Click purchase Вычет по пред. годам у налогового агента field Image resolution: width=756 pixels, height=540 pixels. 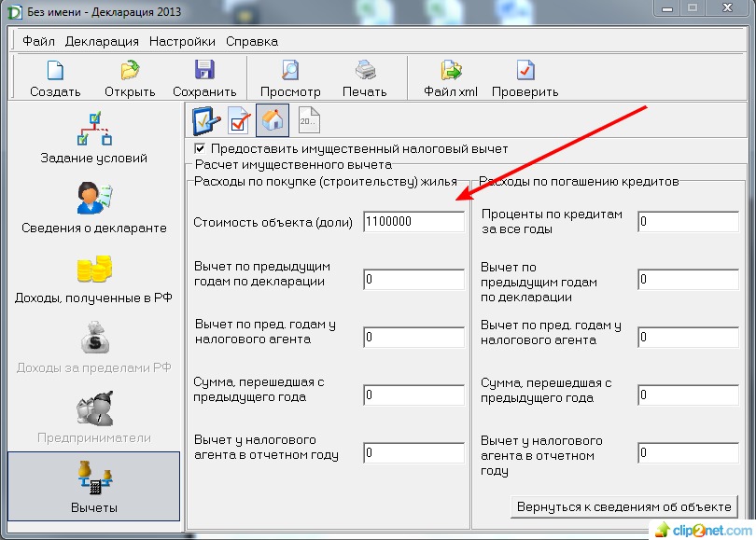point(413,338)
